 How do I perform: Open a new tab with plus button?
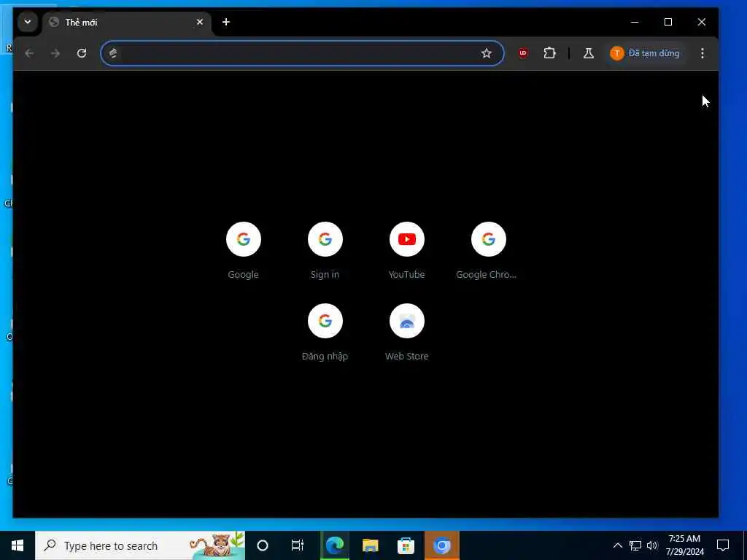[226, 22]
